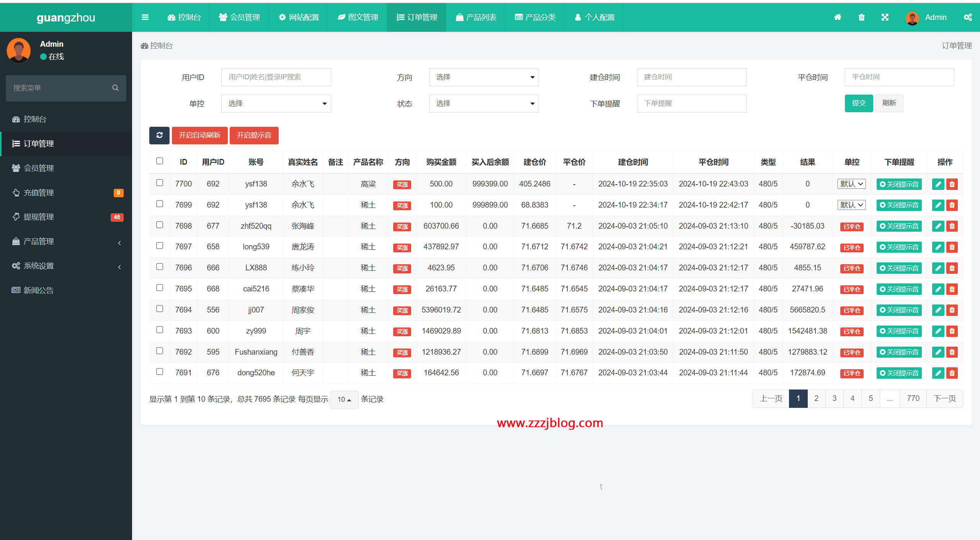This screenshot has height=540, width=980.
Task: Open the refresh icon above the order table
Action: 159,135
